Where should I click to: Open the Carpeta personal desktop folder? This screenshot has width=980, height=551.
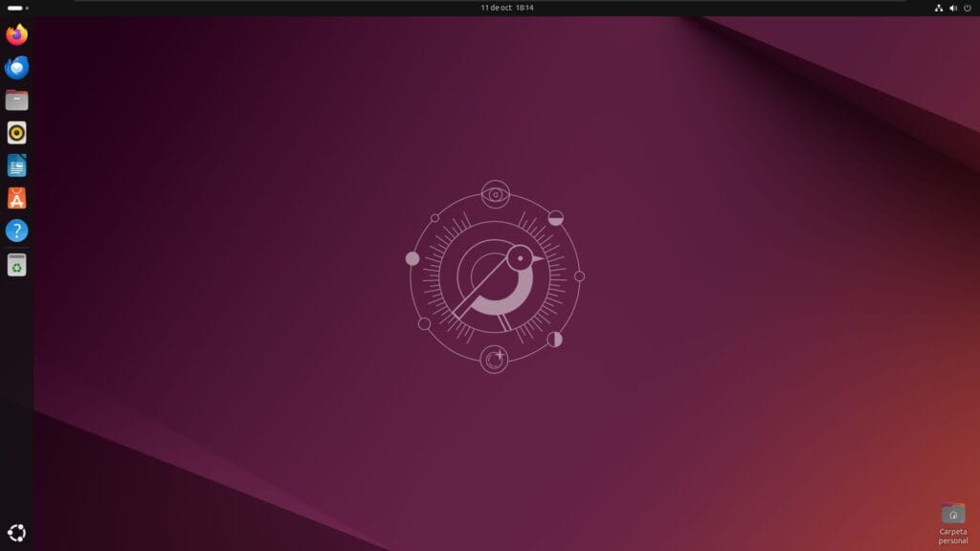coord(952,524)
